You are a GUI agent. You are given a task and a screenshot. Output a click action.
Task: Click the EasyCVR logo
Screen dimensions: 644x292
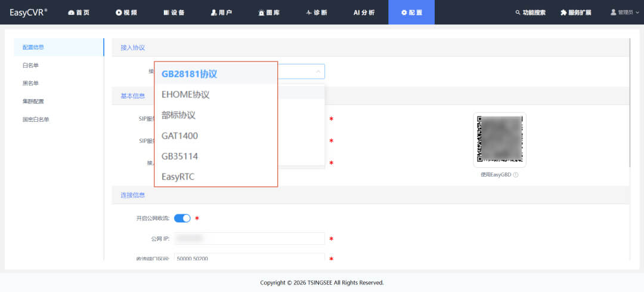click(x=29, y=13)
